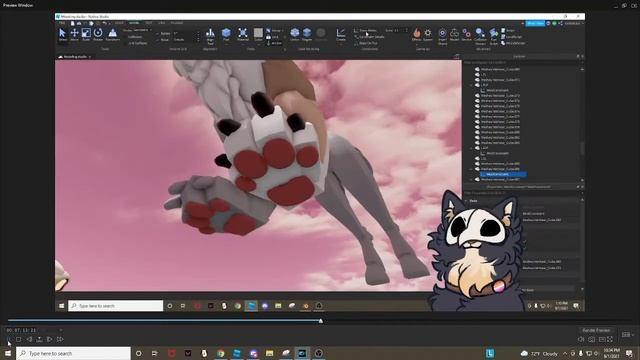
Task: Toggle the Move snap checkbox
Action: [158, 40]
